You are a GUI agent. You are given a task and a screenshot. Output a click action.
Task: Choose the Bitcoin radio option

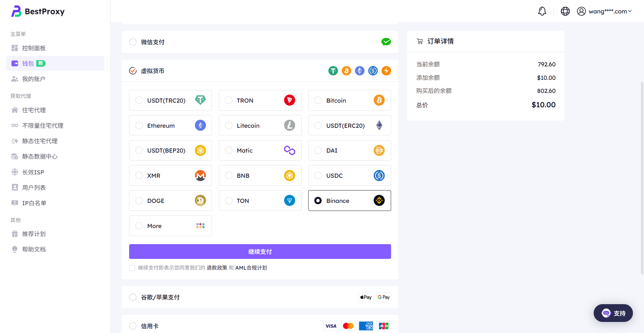(x=318, y=100)
